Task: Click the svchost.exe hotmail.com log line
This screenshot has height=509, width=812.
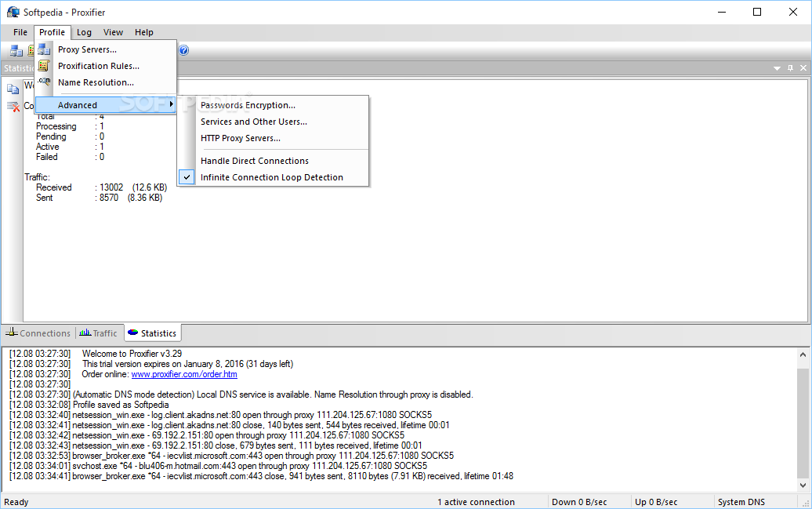Action: (218, 466)
